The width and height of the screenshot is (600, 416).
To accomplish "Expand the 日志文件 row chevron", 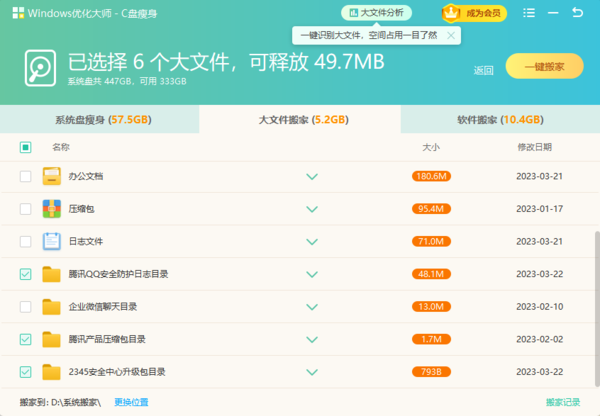I will [312, 241].
